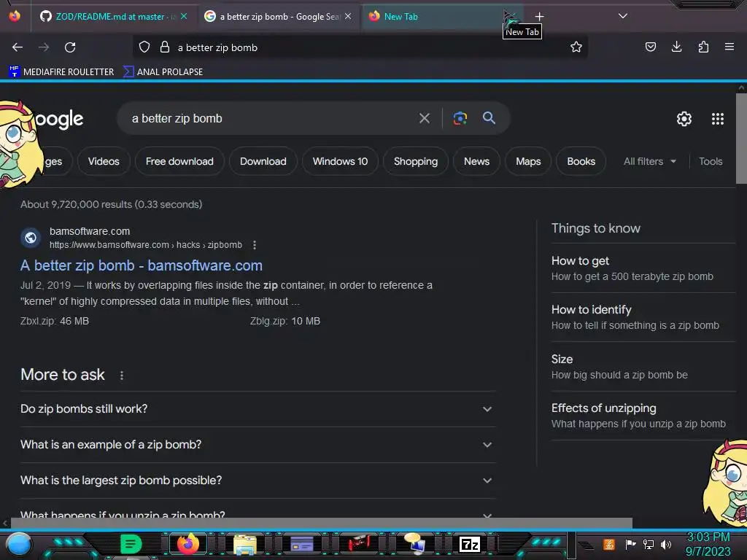Open Action Center flag icon
The image size is (747, 560).
pyautogui.click(x=630, y=544)
